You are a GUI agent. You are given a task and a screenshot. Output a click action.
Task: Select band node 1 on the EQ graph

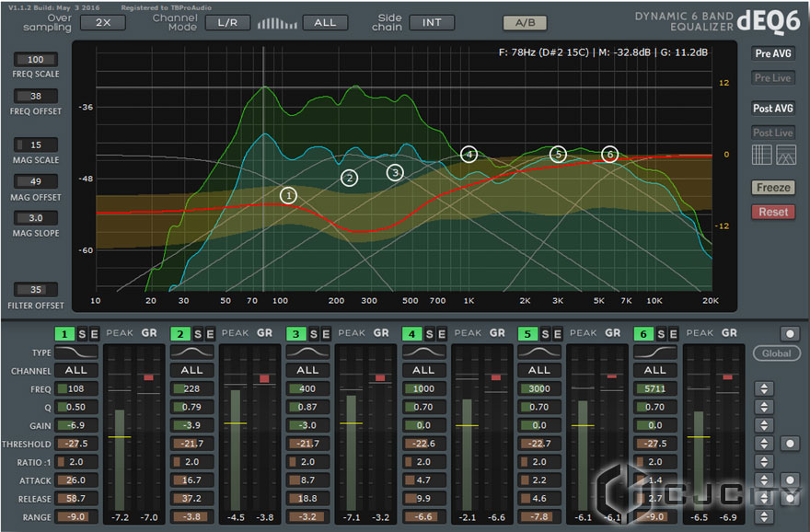pyautogui.click(x=288, y=196)
